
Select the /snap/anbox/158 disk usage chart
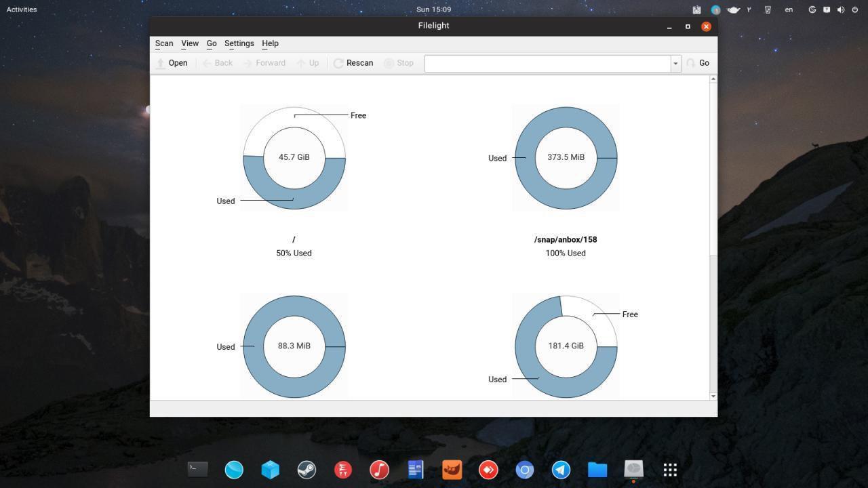[566, 158]
